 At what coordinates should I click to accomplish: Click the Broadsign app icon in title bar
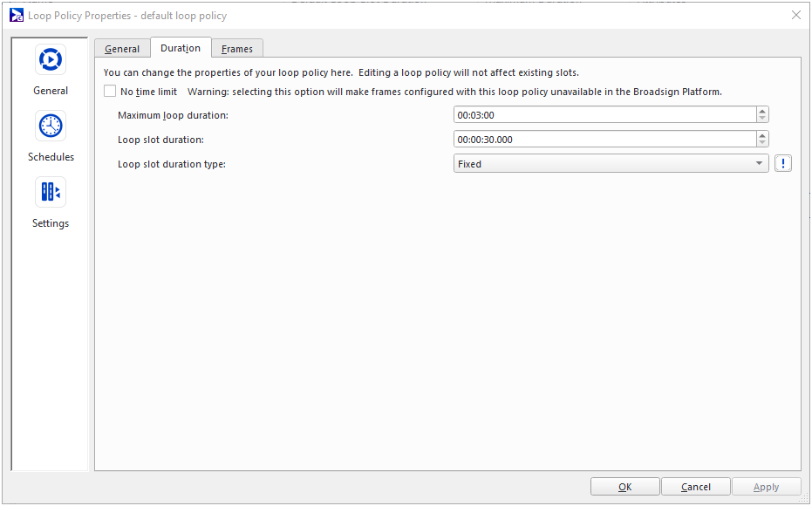point(16,15)
